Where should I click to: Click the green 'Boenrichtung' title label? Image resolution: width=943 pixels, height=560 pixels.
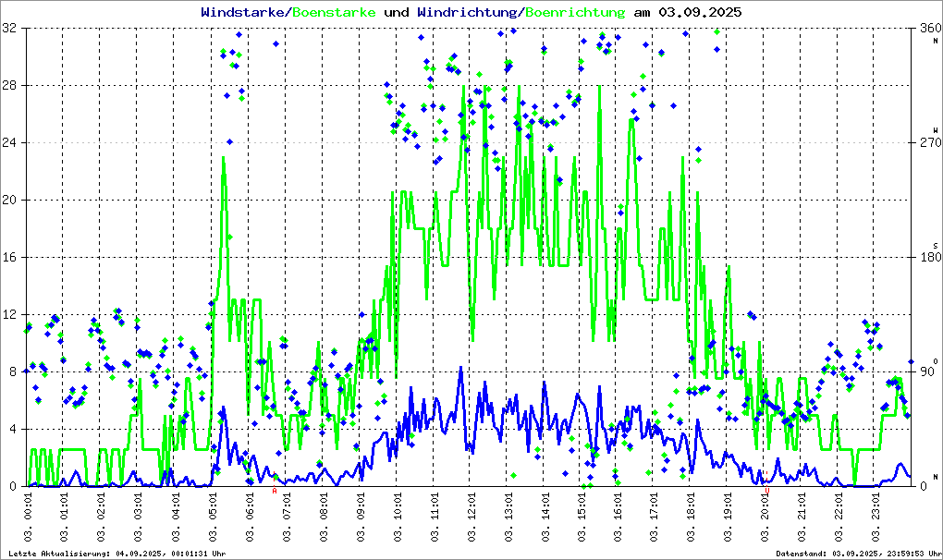pyautogui.click(x=575, y=12)
